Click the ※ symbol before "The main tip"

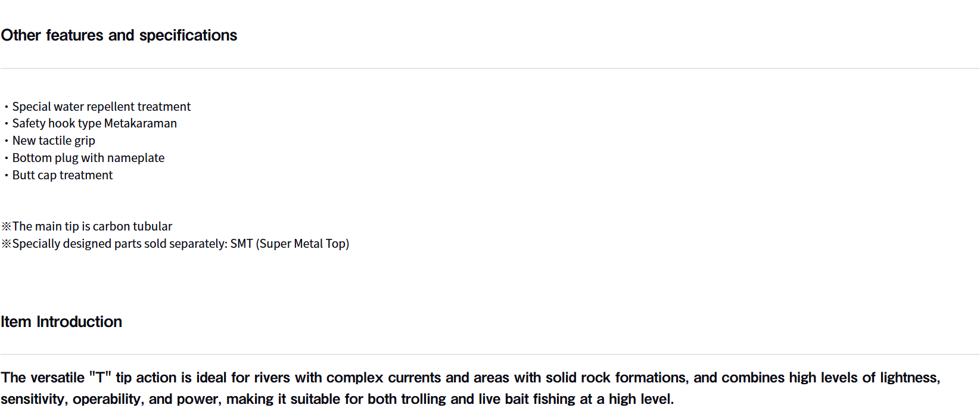coord(6,226)
